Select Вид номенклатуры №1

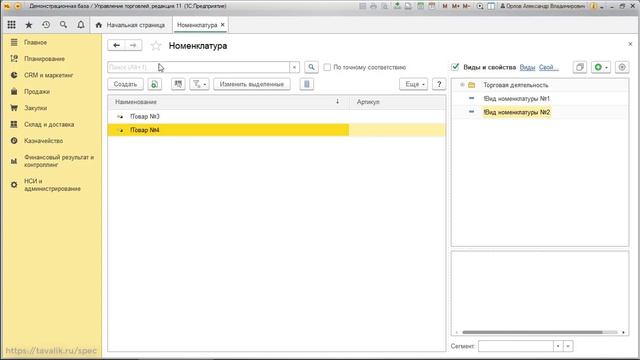point(517,98)
